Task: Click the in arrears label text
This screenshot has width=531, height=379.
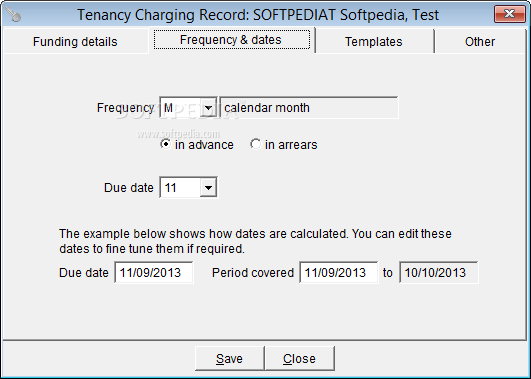Action: click(291, 145)
